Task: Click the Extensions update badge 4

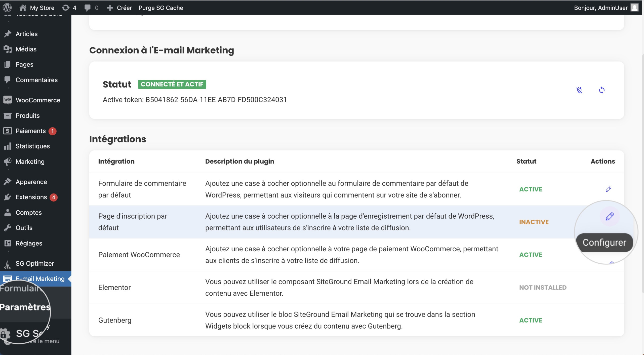Action: tap(54, 197)
